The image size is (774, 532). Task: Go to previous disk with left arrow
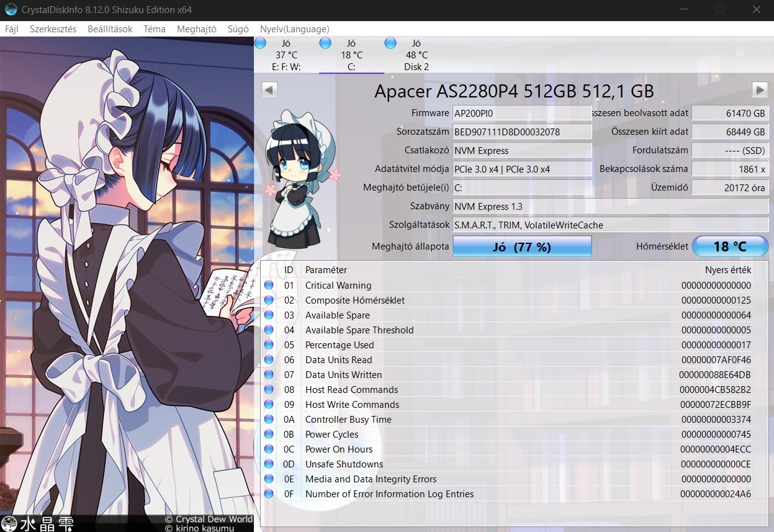tap(269, 89)
